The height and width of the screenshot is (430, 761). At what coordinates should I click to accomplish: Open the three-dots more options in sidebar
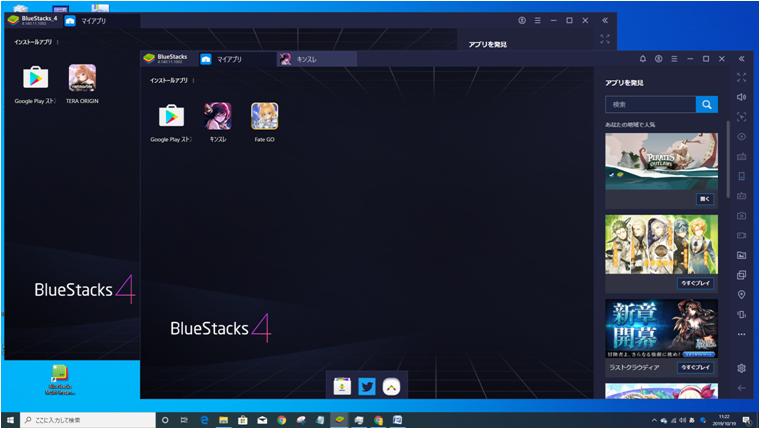[742, 334]
